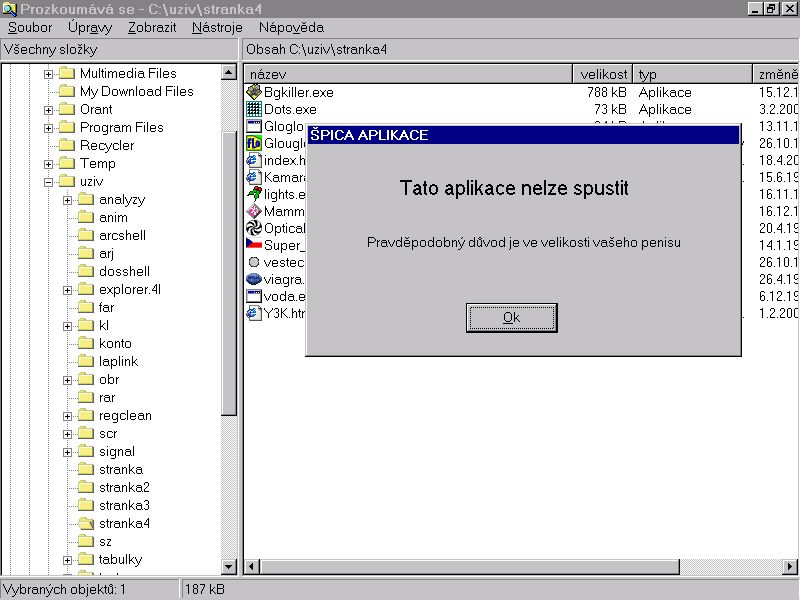Expand the analyzy subfolder node

tap(67, 199)
